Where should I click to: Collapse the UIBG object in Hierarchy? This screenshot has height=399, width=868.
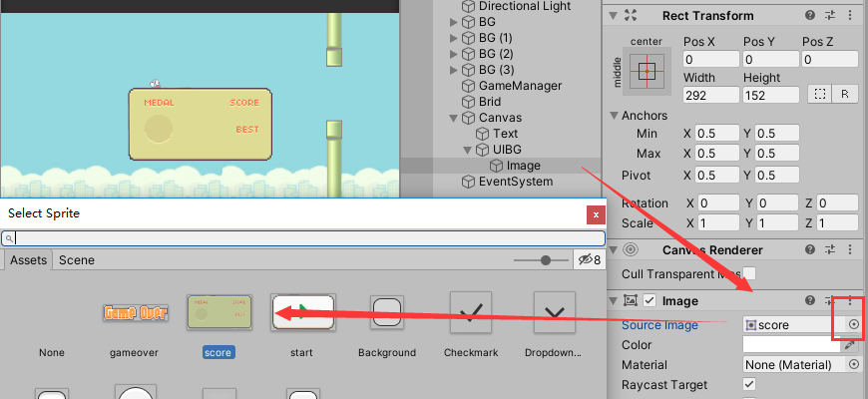pyautogui.click(x=468, y=150)
